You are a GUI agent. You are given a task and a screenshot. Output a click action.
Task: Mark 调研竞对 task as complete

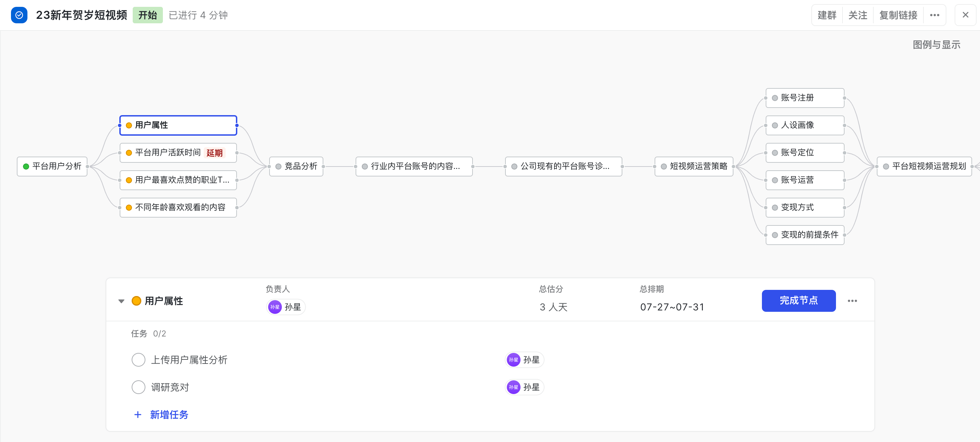pyautogui.click(x=139, y=387)
